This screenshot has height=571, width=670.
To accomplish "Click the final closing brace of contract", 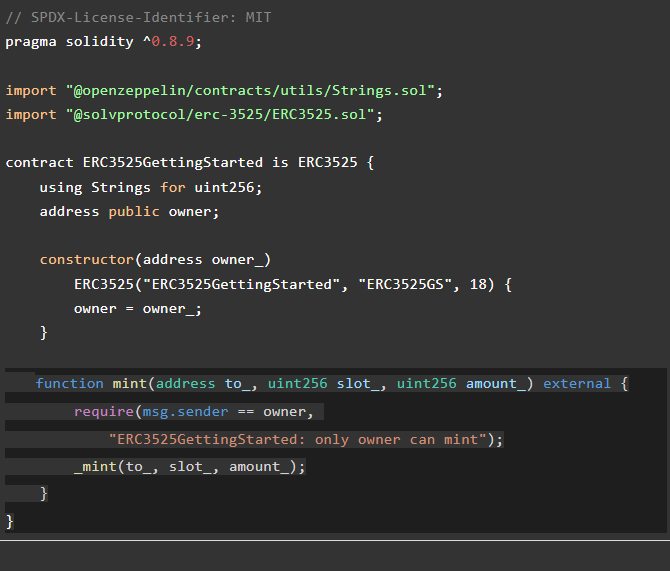I will coord(10,521).
